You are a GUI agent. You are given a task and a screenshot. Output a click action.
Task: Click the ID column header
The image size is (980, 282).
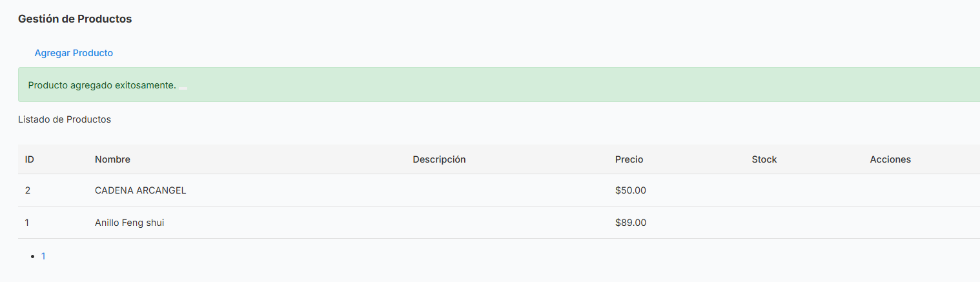pos(30,159)
